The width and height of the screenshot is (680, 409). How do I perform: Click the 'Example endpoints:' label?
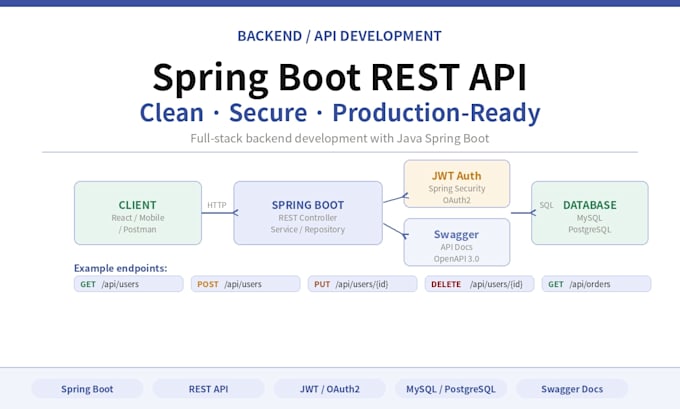tap(121, 268)
